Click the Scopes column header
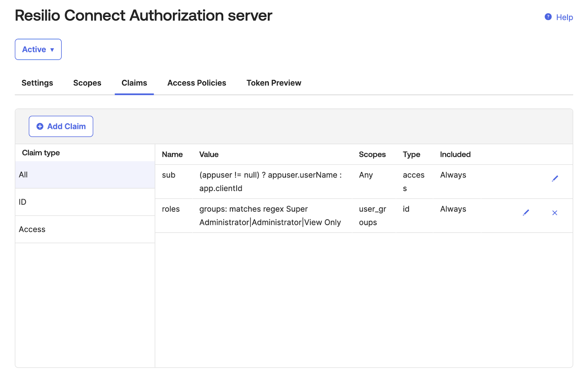Viewport: 588px width, 376px height. 372,155
